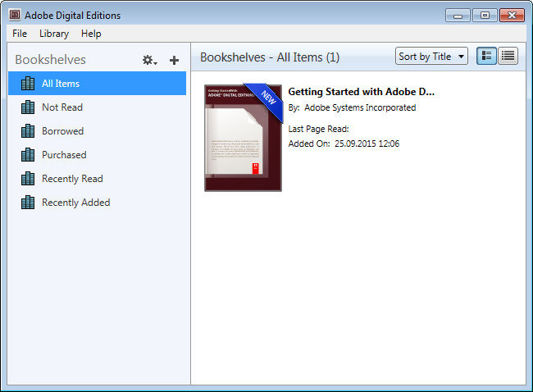Open the Sort by Title dropdown
This screenshot has height=392, width=533.
point(431,57)
